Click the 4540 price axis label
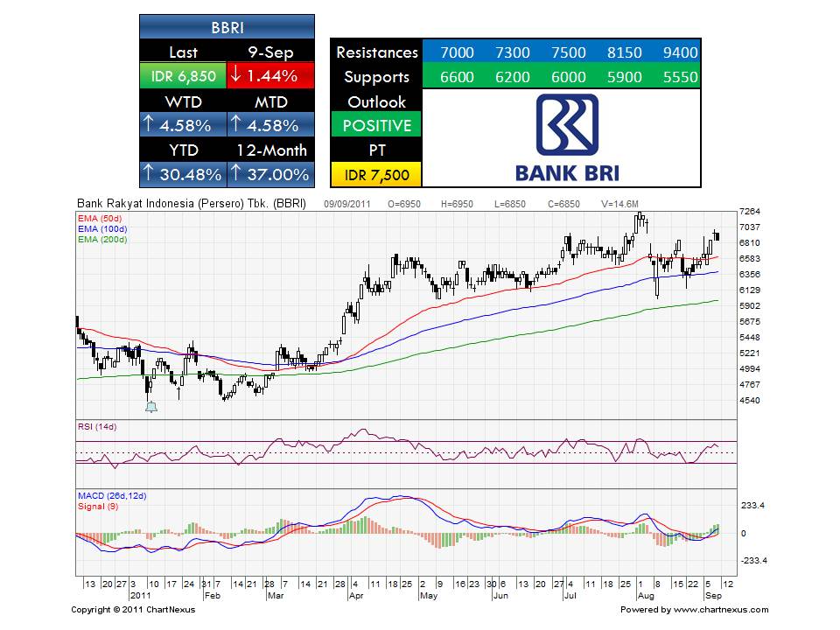The width and height of the screenshot is (840, 630). 750,401
